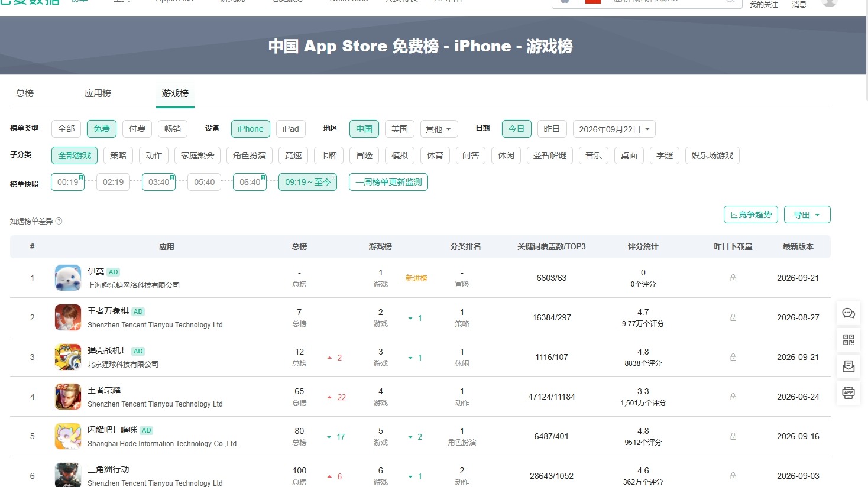Open 北京猩球科技有限公司 developer link

[123, 364]
